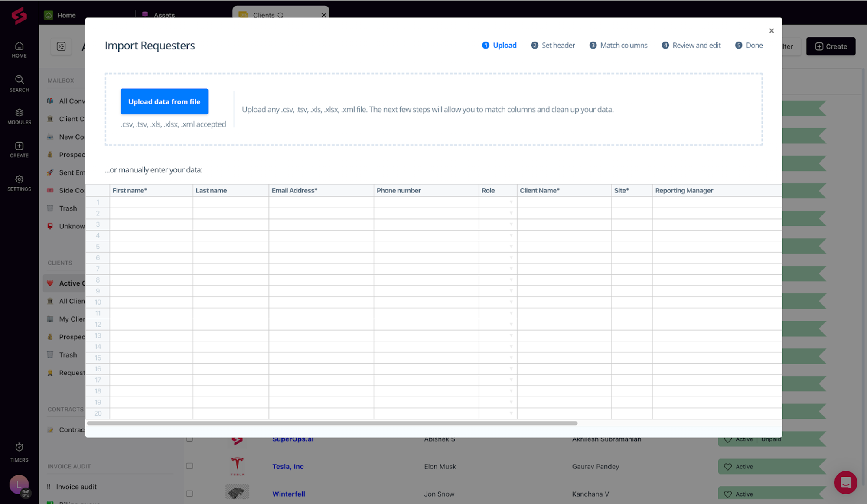This screenshot has width=867, height=504.
Task: Click the Home tab green icon
Action: (x=49, y=15)
